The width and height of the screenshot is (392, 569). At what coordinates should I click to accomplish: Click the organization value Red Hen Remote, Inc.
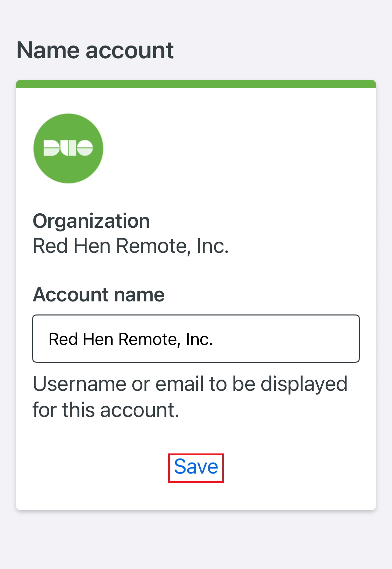coord(131,246)
